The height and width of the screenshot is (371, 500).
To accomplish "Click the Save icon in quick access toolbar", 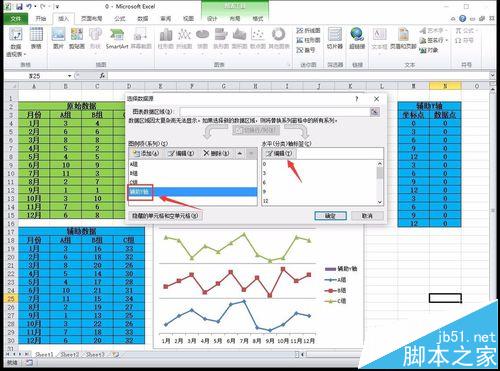I will 19,6.
